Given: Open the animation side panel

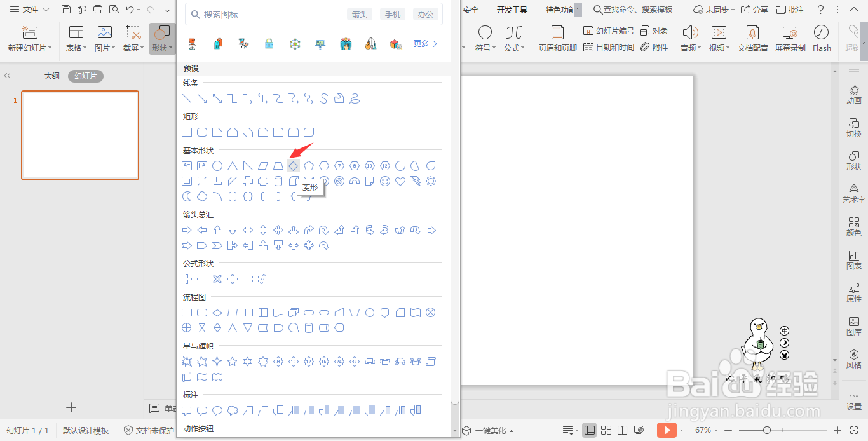Looking at the screenshot, I should click(x=854, y=95).
